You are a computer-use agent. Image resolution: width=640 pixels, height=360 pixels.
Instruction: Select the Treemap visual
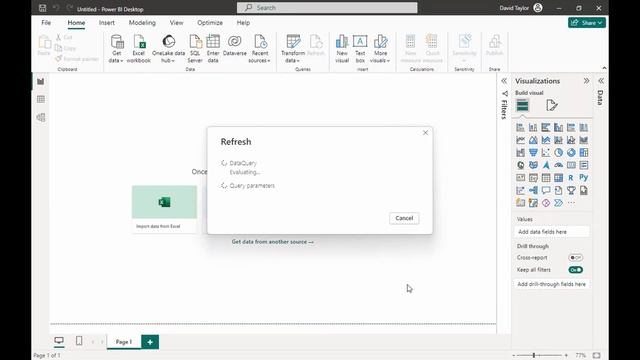584,153
